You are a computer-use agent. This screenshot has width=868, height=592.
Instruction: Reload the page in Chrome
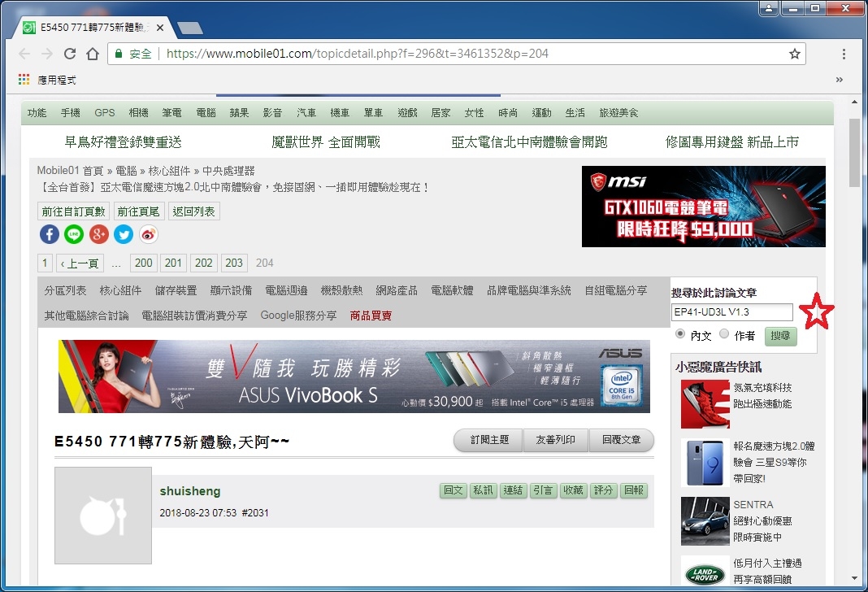point(70,54)
